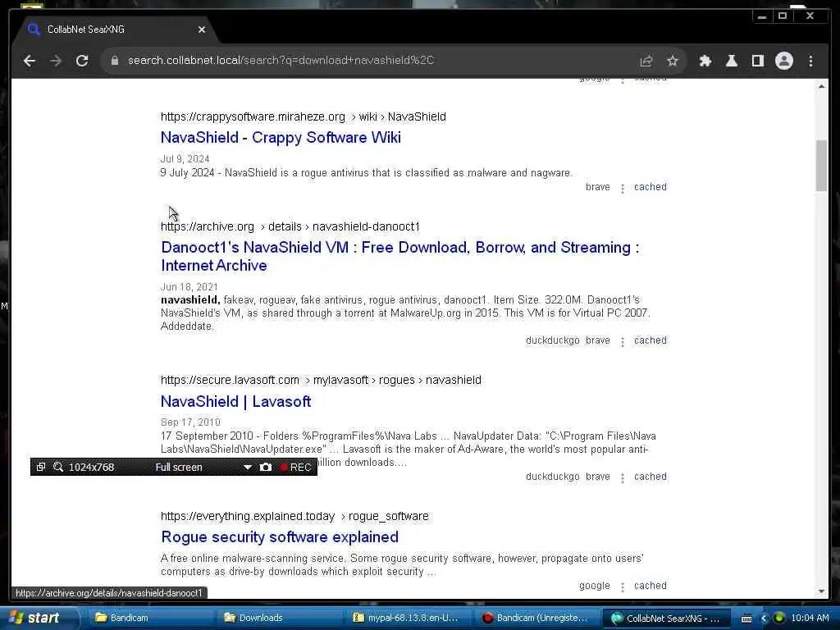Start recording with the REC button
The width and height of the screenshot is (840, 630).
point(295,467)
